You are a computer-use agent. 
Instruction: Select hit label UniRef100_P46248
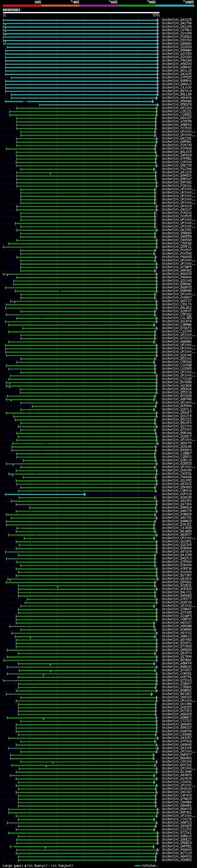[x=177, y=60]
